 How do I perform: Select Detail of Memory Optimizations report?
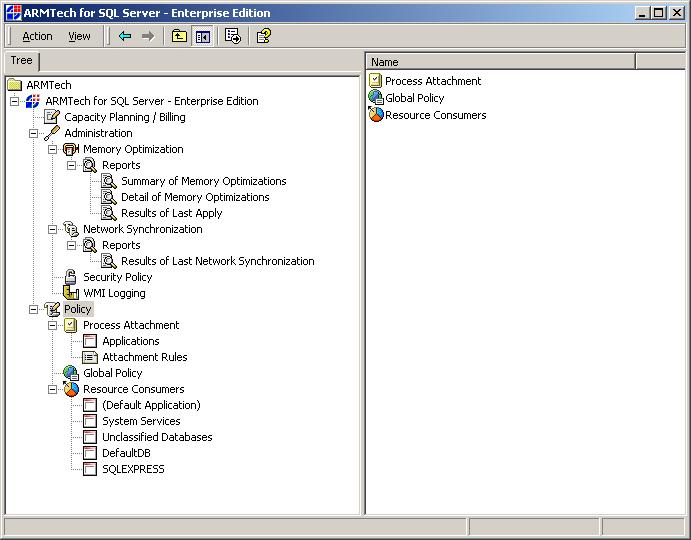(x=195, y=197)
